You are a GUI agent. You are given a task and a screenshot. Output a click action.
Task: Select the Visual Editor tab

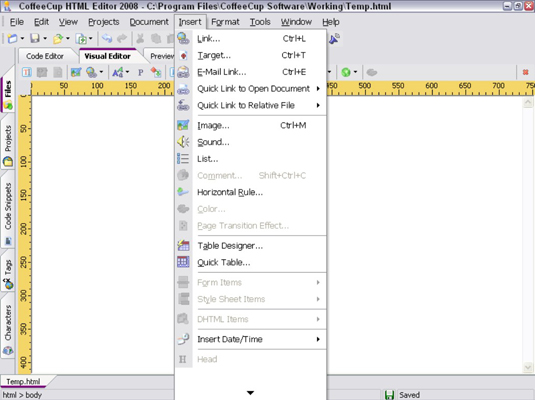(107, 56)
